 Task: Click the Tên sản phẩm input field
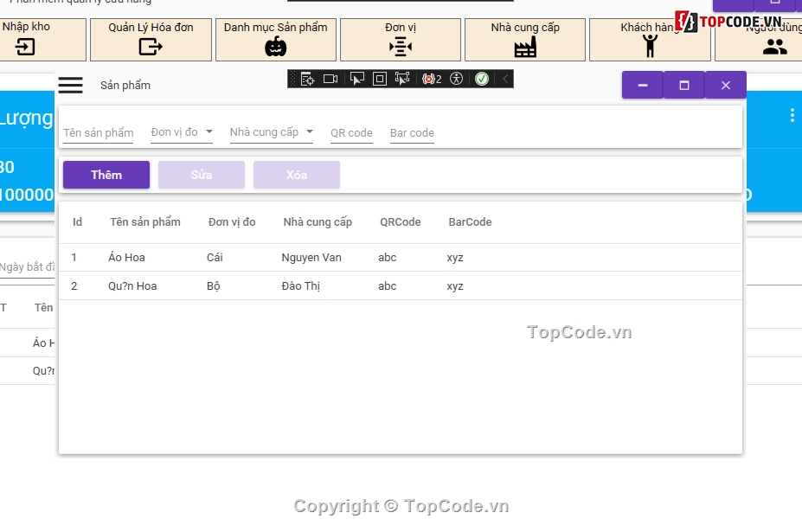[x=98, y=132]
